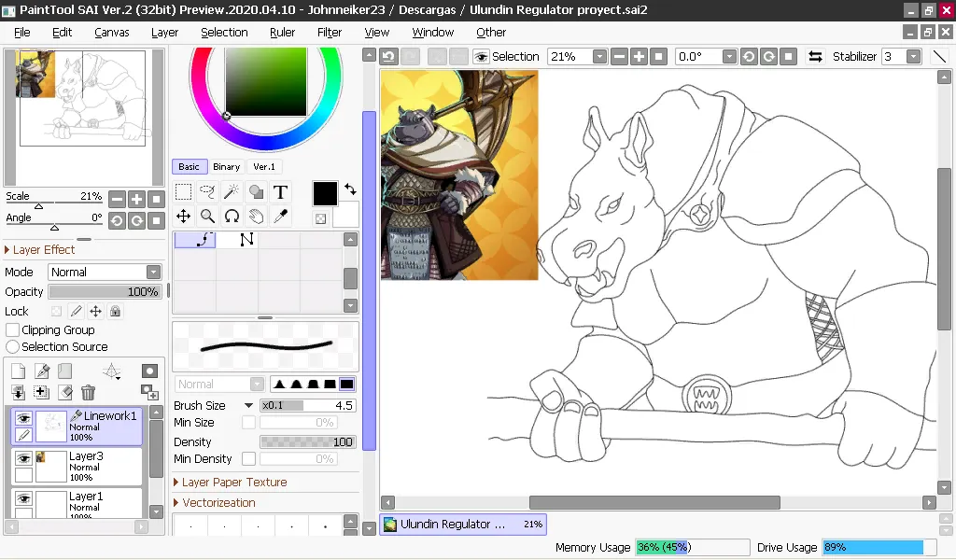Expand the Layer Effect section
Image resolution: width=956 pixels, height=560 pixels.
tap(39, 250)
